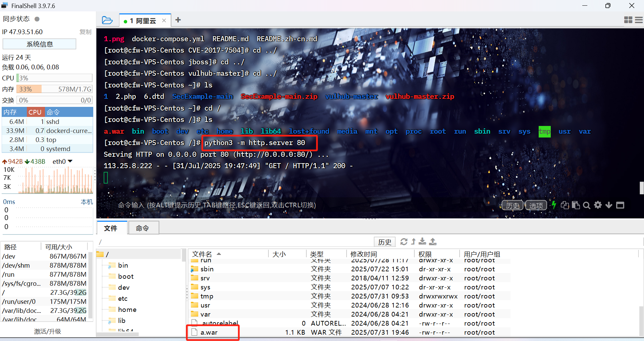Click the FinalShell app icon in title bar

(x=5, y=5)
